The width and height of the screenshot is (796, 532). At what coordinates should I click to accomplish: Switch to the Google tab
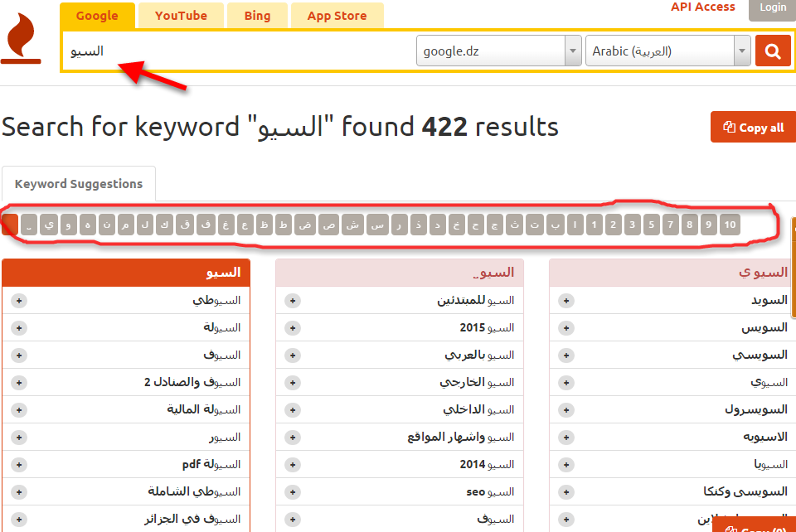click(97, 16)
